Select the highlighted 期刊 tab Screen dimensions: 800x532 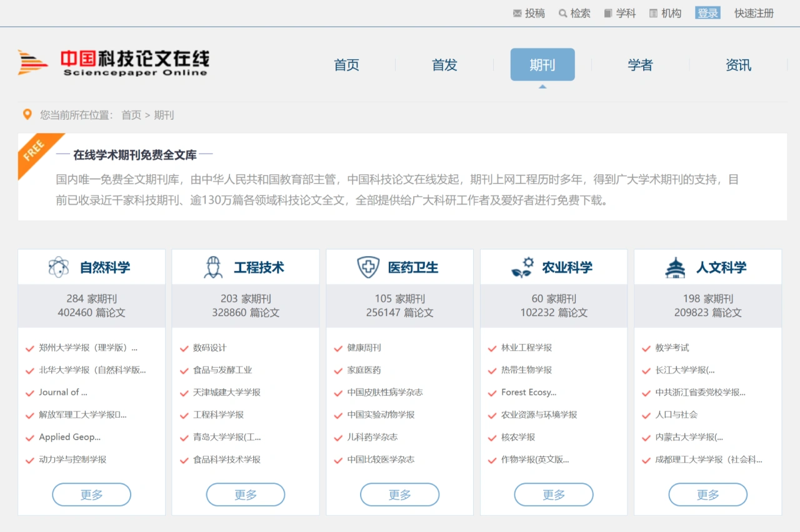542,64
